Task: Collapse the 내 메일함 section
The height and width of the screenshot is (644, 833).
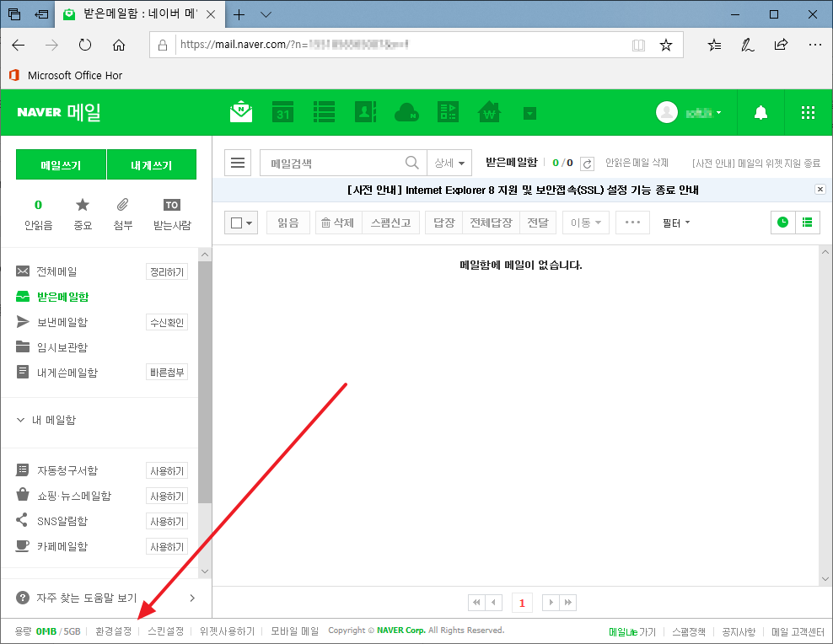Action: click(x=21, y=420)
